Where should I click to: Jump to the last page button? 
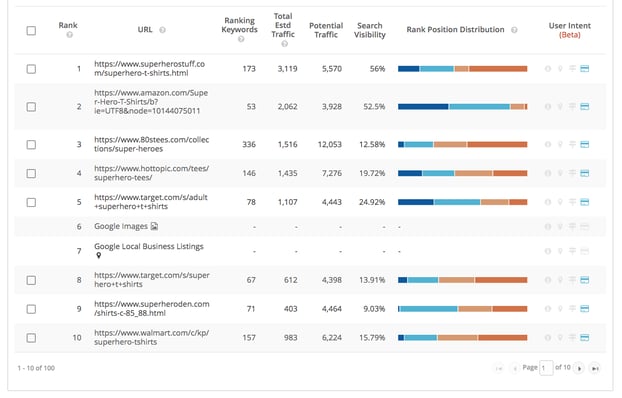pyautogui.click(x=595, y=368)
